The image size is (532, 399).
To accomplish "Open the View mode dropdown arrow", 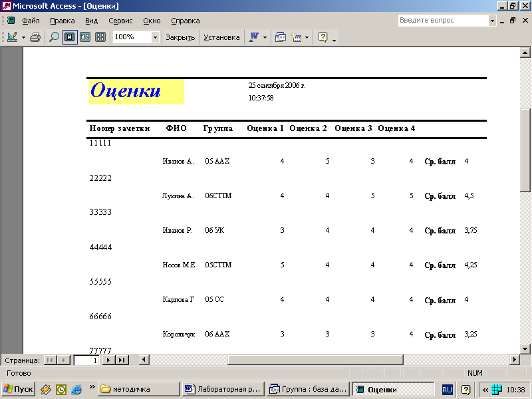I will point(23,37).
